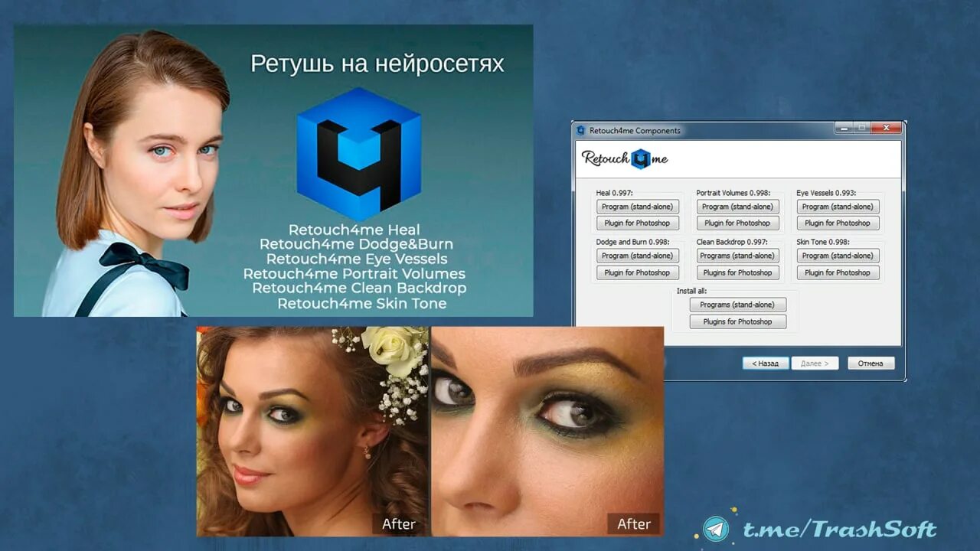Install all Plugins for Photoshop
Image resolution: width=980 pixels, height=551 pixels.
click(x=737, y=321)
